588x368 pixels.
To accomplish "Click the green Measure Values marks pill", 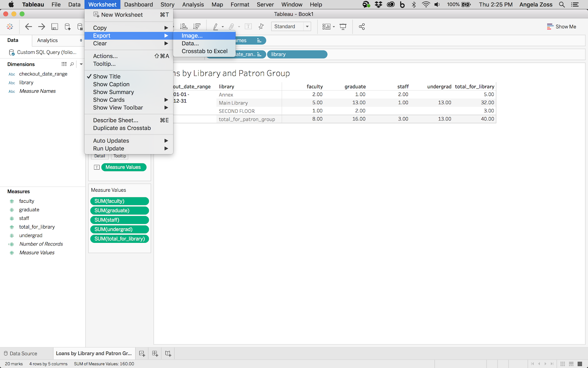I will tap(124, 167).
